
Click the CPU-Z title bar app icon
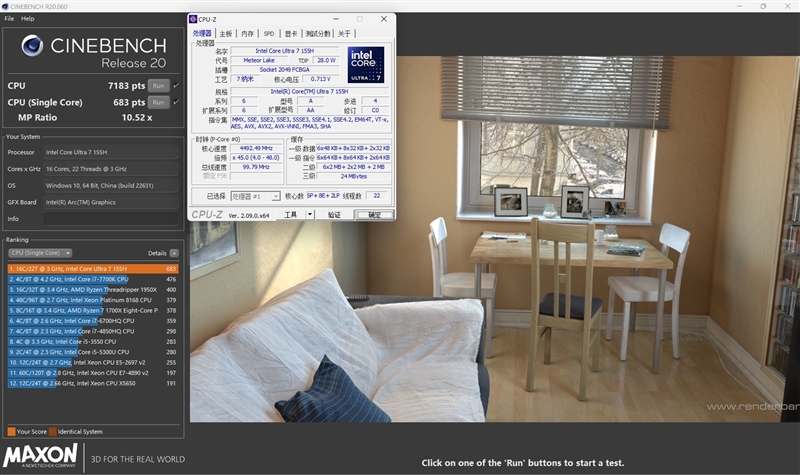pyautogui.click(x=195, y=19)
